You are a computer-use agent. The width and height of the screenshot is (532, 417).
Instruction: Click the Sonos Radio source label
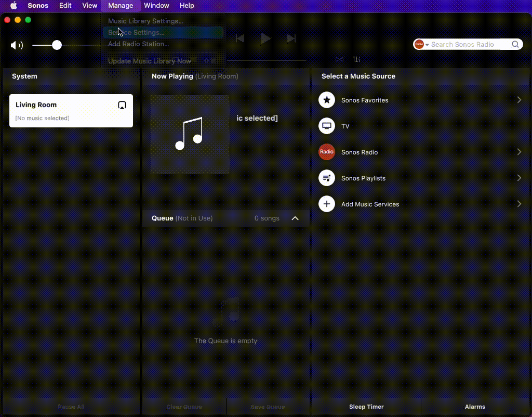coord(360,152)
